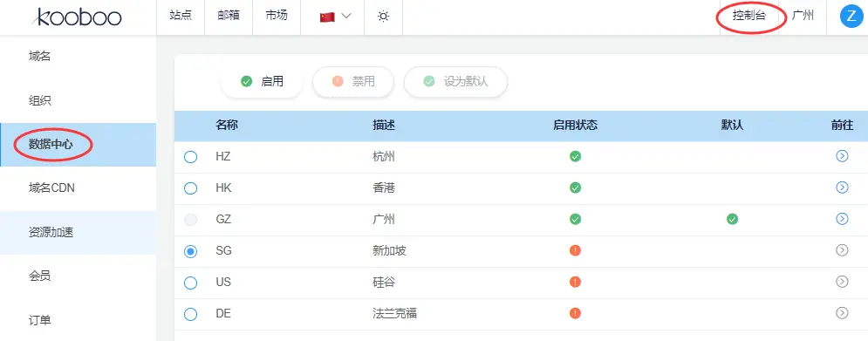The image size is (868, 341).
Task: Click the DE row's go-to arrow icon
Action: (842, 313)
